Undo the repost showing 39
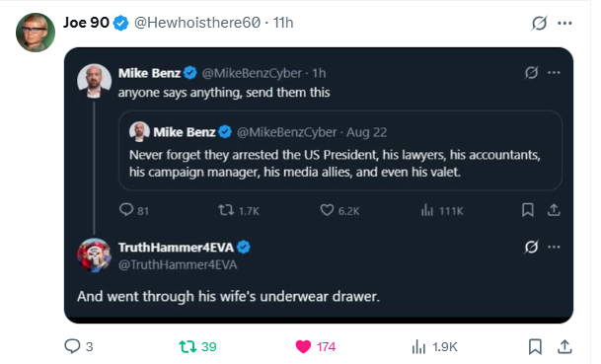The height and width of the screenshot is (364, 601). click(188, 347)
